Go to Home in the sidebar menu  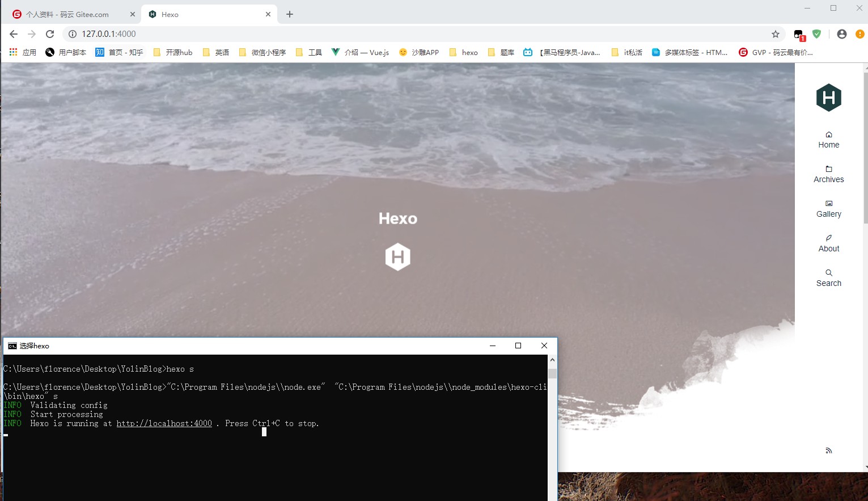[x=829, y=140]
